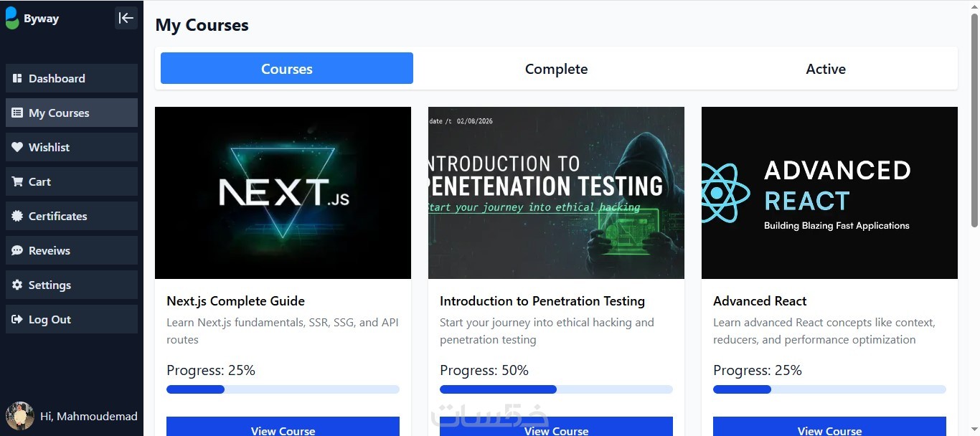Click the 'Advanced React' course title
Image resolution: width=980 pixels, height=436 pixels.
tap(760, 301)
